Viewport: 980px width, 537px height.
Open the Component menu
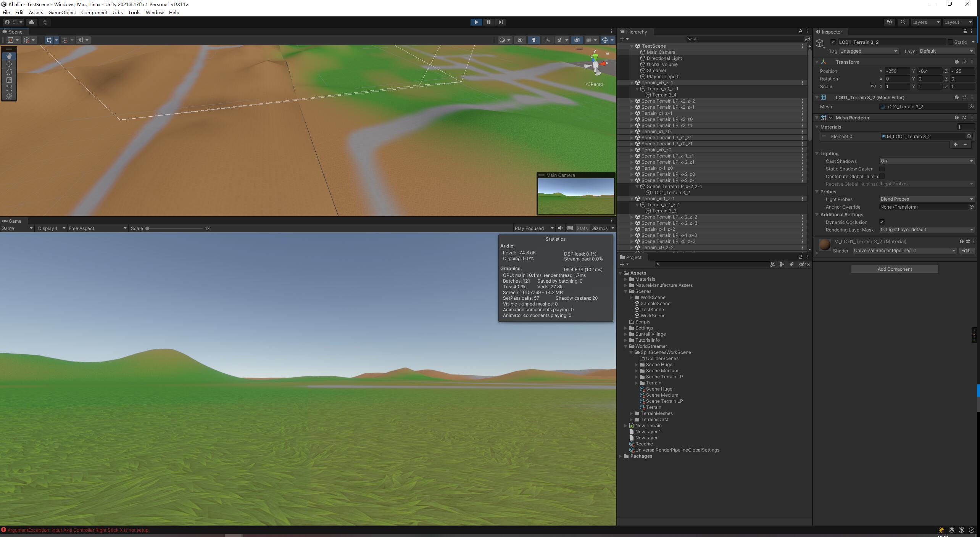[x=94, y=13]
